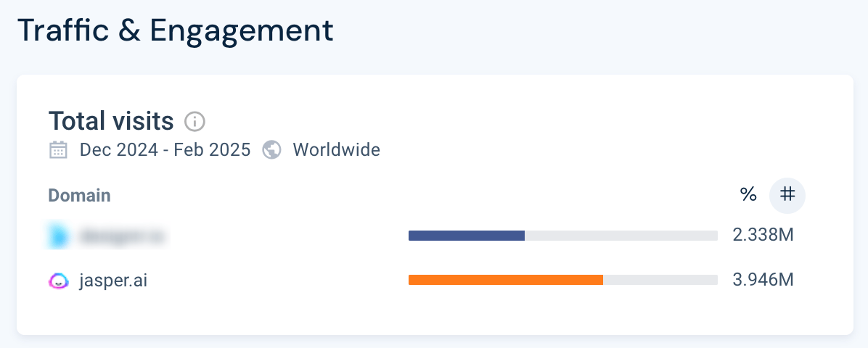Click the 2.338M visits value

coord(763,235)
